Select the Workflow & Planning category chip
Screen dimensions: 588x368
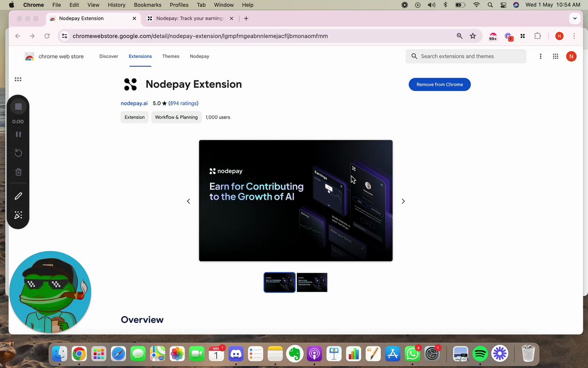pos(176,117)
